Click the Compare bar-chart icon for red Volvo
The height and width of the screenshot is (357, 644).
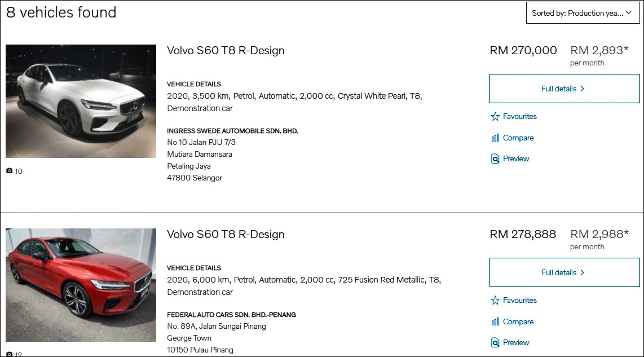tap(495, 321)
